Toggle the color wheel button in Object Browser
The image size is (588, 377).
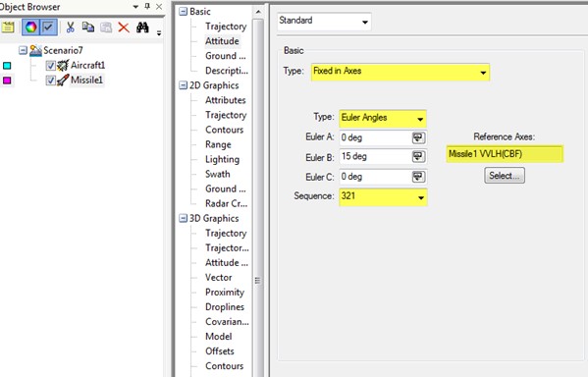(30, 27)
